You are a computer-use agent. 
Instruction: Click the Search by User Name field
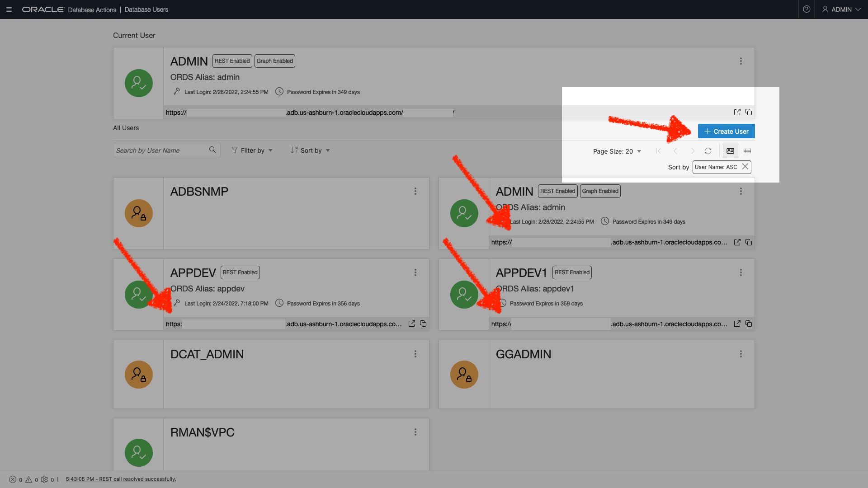pos(160,150)
